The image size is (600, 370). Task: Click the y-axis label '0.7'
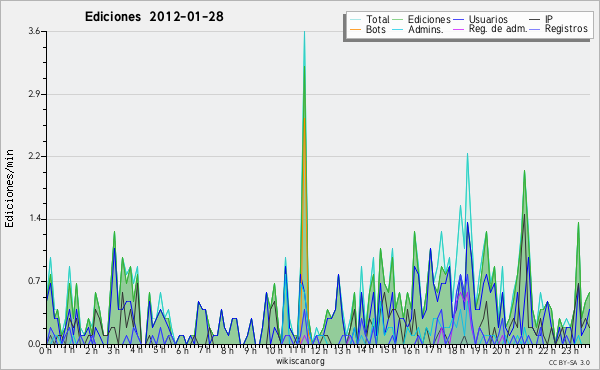coord(34,282)
